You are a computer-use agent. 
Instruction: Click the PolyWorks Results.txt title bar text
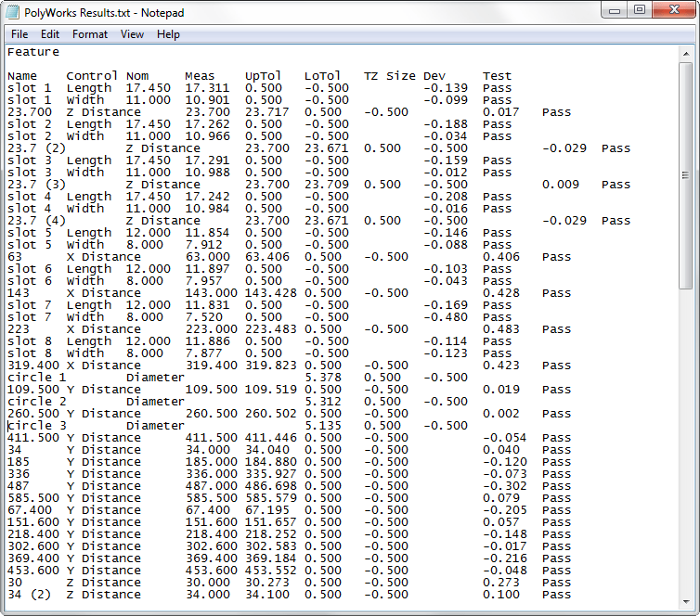[x=104, y=13]
